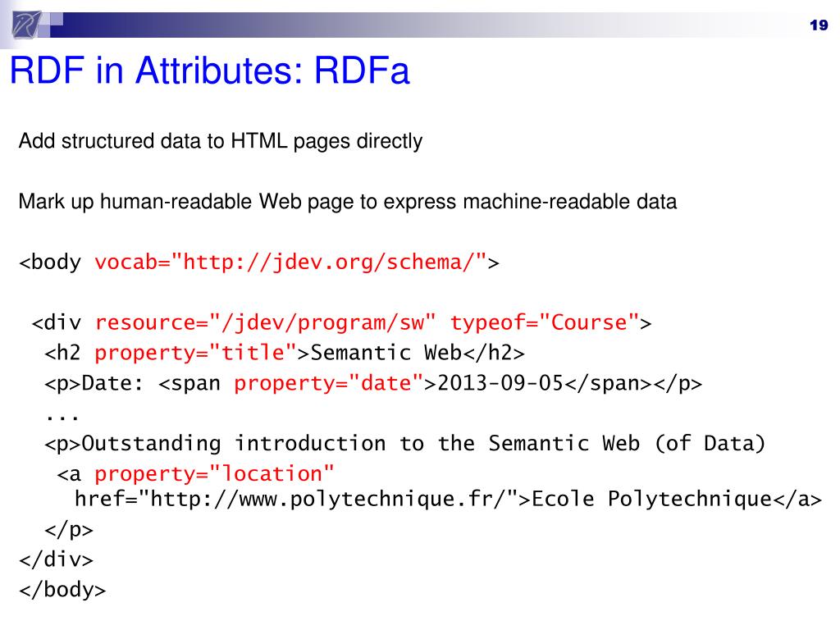The height and width of the screenshot is (630, 840).
Task: Click the closing </body> tag
Action: click(62, 590)
